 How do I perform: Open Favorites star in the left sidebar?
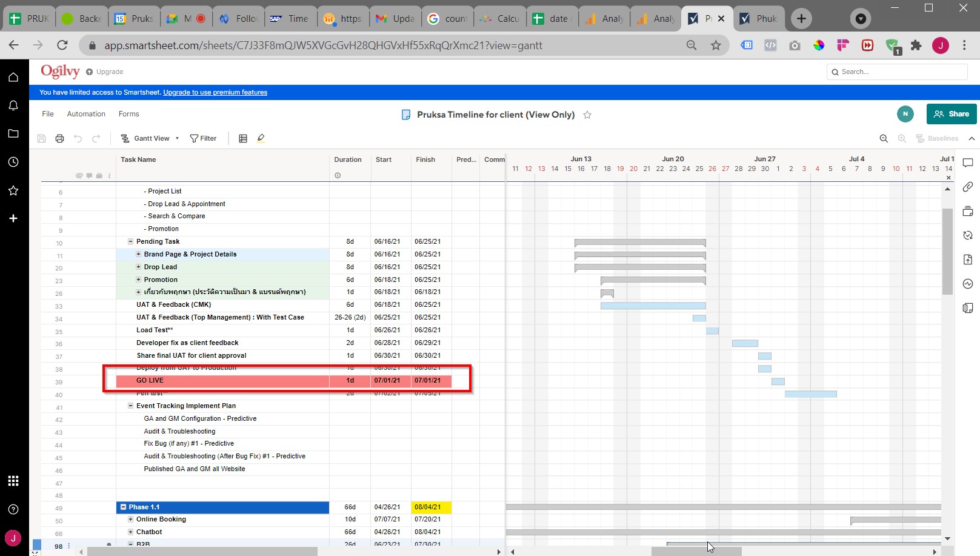point(13,190)
